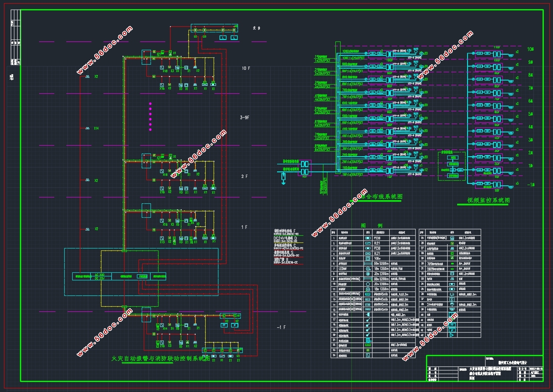The width and height of the screenshot is (553, 392).
Task: Click the 3-9F floor label
Action: (x=245, y=118)
